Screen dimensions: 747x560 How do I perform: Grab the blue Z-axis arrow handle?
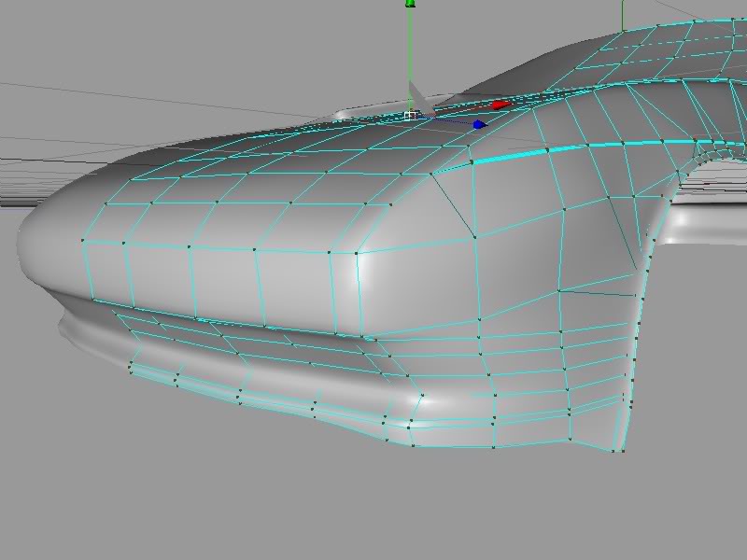[x=480, y=125]
